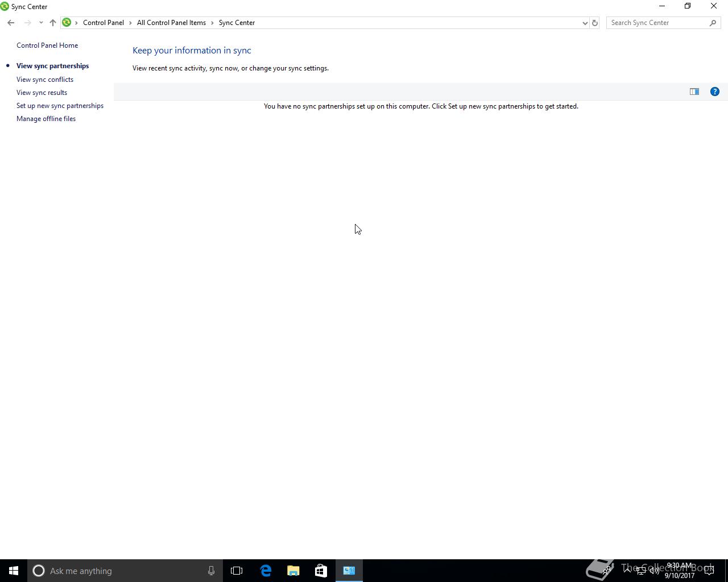This screenshot has width=728, height=582.
Task: Open File Explorer from taskbar
Action: click(293, 571)
